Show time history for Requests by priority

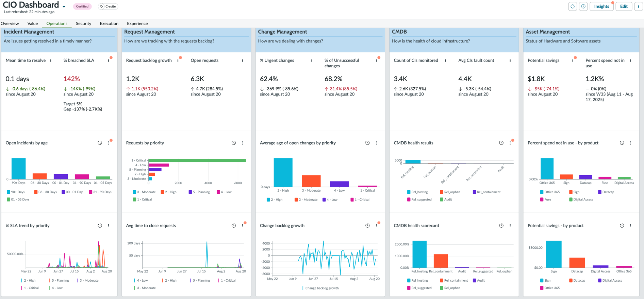[234, 143]
